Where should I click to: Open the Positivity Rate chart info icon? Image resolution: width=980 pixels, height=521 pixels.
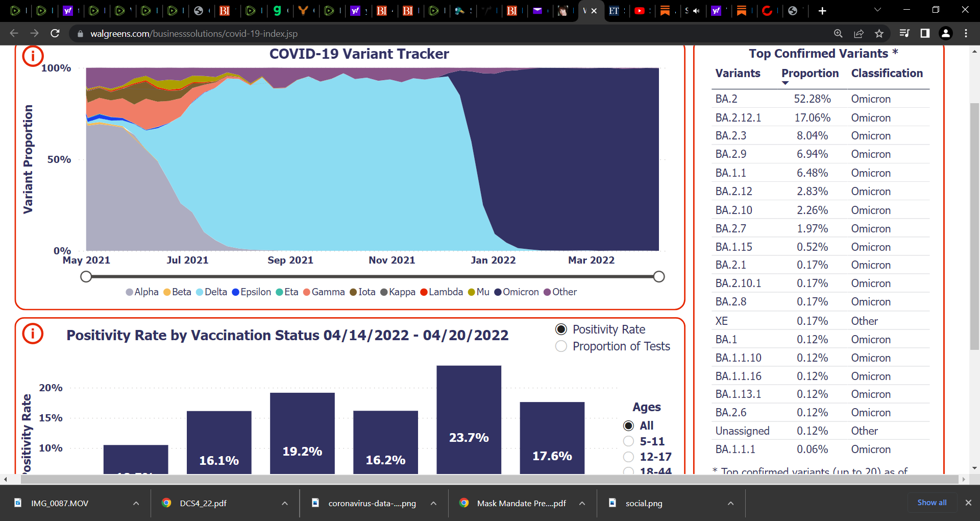33,334
